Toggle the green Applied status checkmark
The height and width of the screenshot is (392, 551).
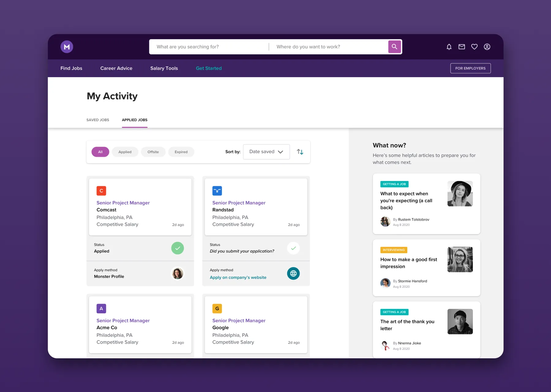tap(178, 248)
